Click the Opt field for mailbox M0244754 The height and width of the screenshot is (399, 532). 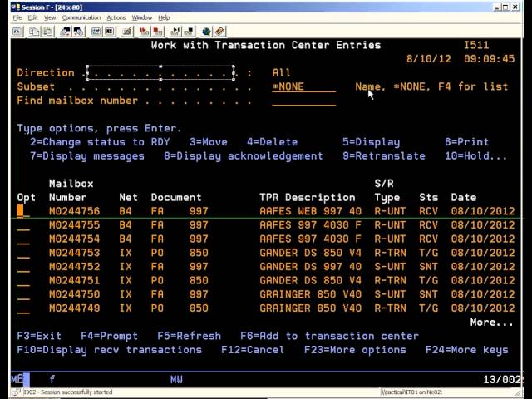pyautogui.click(x=23, y=239)
